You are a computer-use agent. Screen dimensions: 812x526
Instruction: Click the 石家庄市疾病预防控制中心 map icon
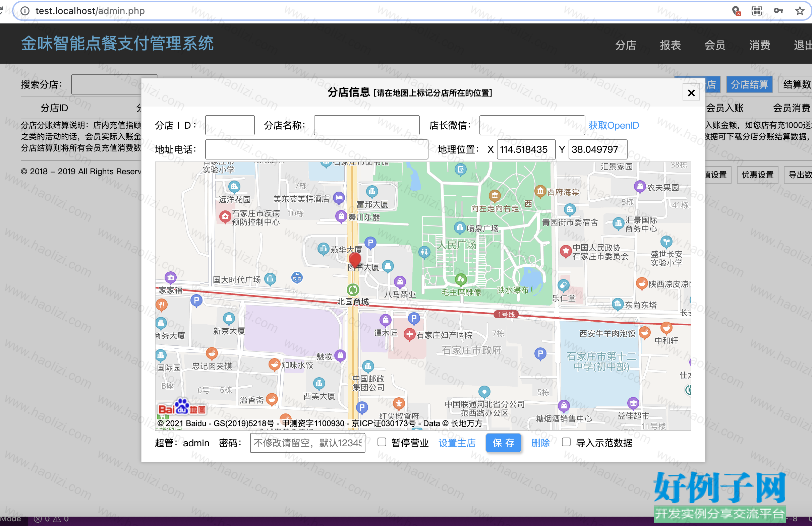point(225,216)
